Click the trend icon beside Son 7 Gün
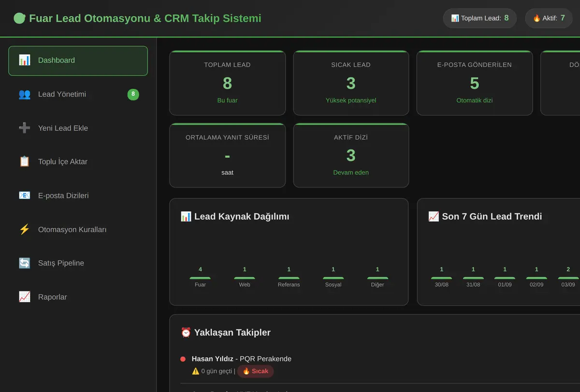 click(434, 217)
